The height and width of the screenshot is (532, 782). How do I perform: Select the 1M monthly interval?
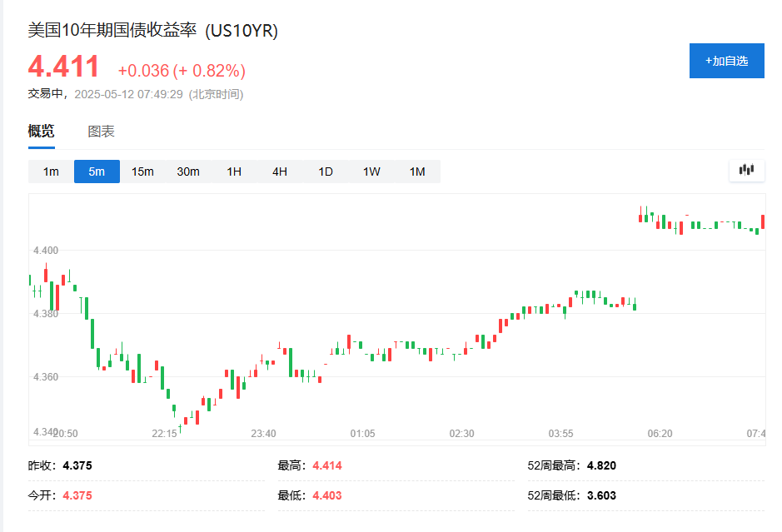tap(417, 172)
